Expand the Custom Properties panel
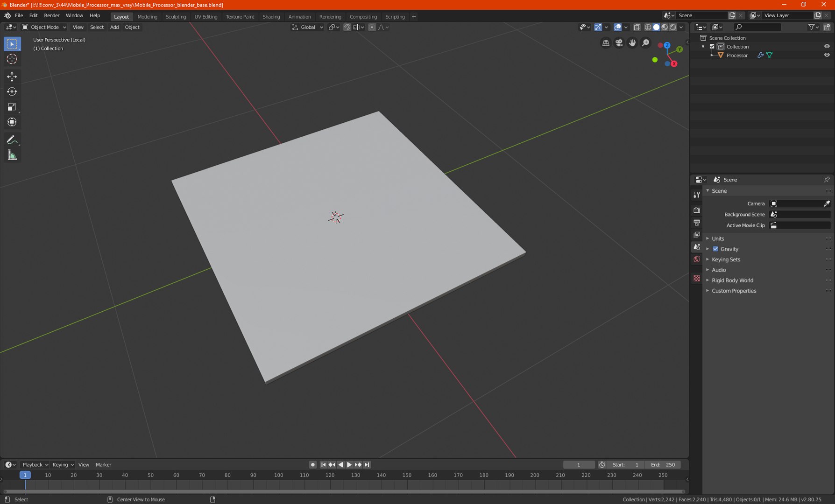 point(734,291)
